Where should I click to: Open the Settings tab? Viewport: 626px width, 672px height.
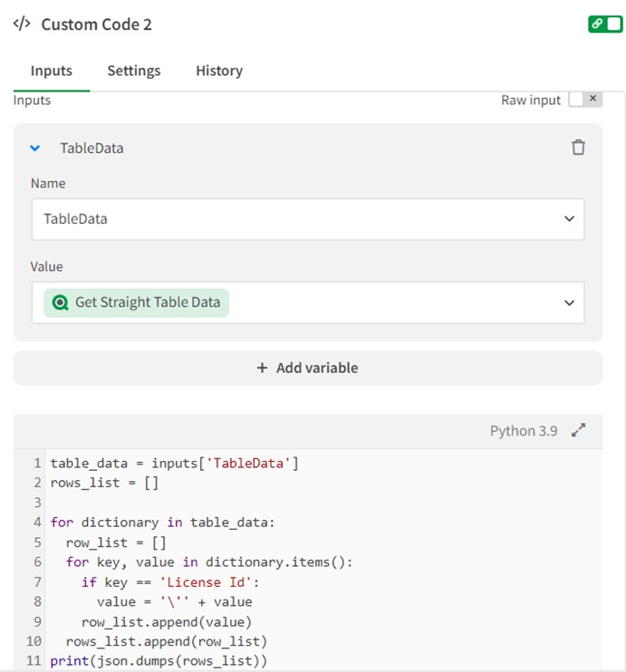(x=134, y=71)
